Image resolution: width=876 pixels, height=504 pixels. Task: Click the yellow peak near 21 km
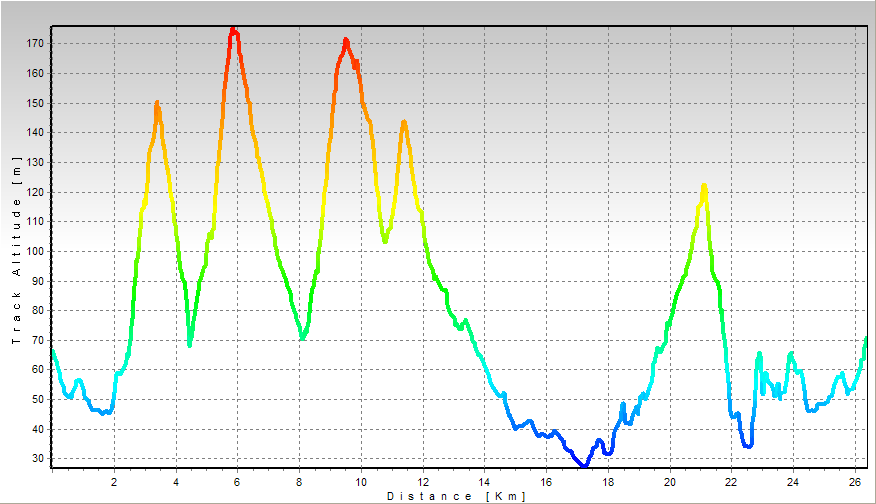click(704, 186)
